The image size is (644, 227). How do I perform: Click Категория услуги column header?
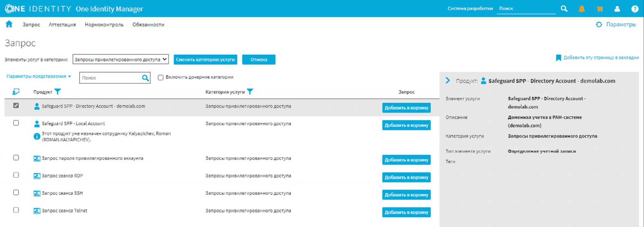(225, 92)
